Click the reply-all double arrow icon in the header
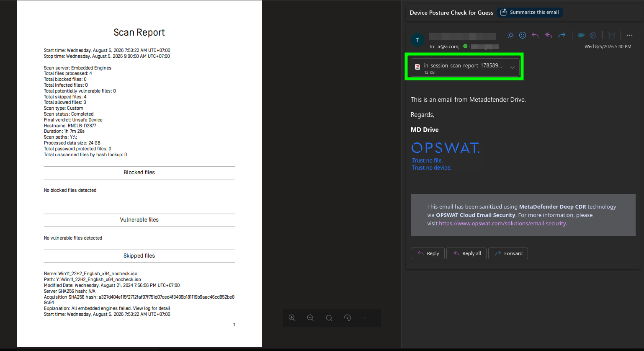644x351 pixels. click(549, 35)
